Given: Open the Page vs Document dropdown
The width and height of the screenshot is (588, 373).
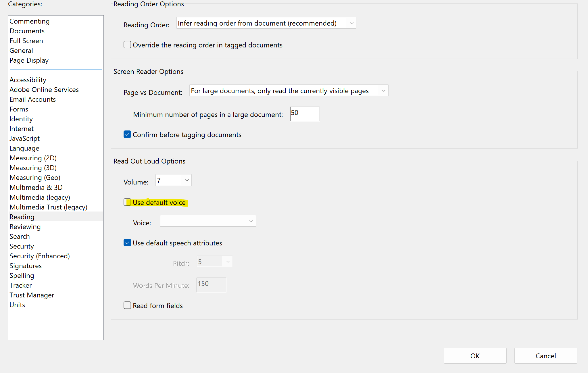Looking at the screenshot, I should (288, 91).
